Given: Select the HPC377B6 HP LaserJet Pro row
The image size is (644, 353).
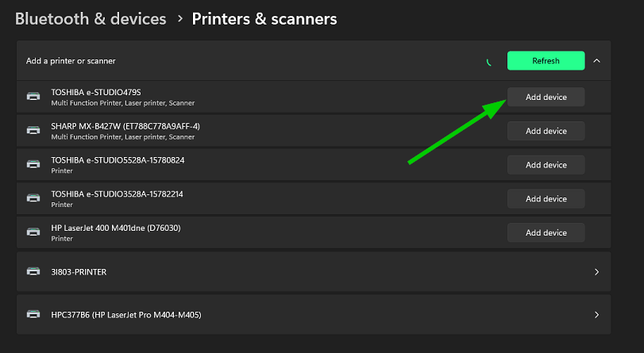Looking at the screenshot, I should click(x=314, y=314).
